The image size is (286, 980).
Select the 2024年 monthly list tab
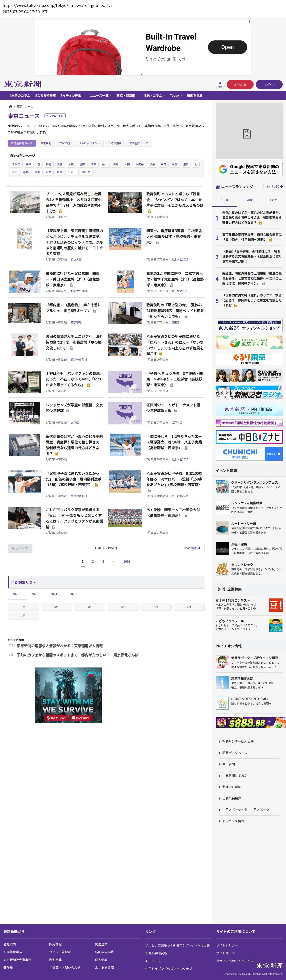(55, 594)
